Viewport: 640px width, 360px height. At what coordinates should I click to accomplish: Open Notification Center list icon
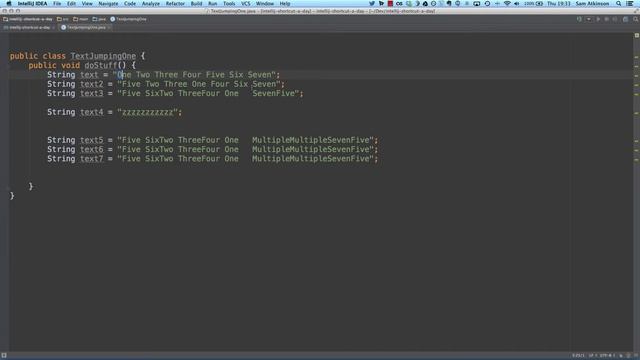pyautogui.click(x=630, y=4)
